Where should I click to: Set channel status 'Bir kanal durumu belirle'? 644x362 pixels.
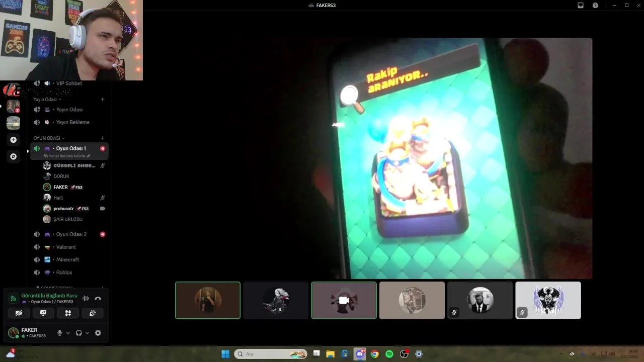pyautogui.click(x=67, y=156)
